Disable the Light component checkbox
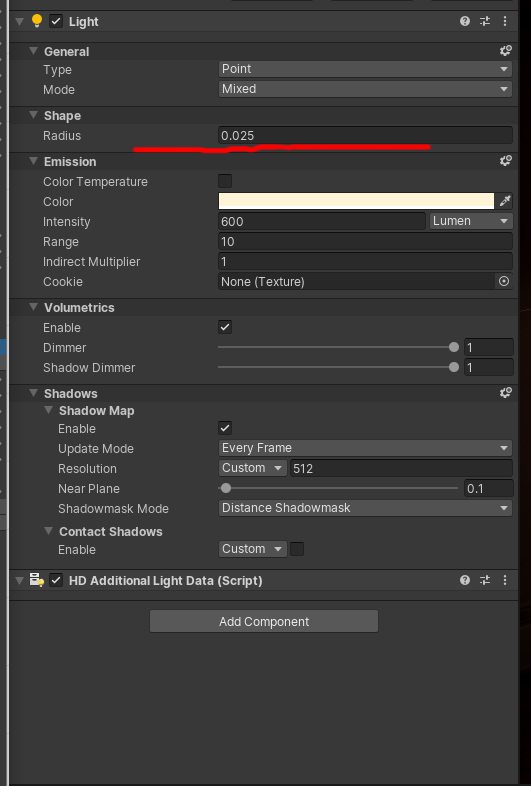 56,21
